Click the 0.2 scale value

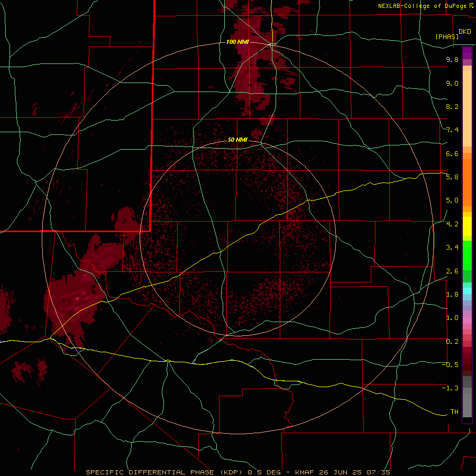[452, 342]
